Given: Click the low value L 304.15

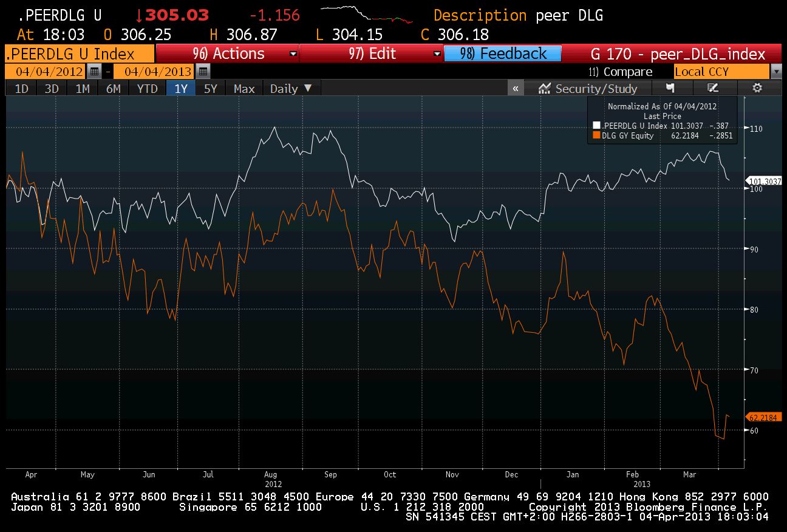Looking at the screenshot, I should (x=350, y=35).
